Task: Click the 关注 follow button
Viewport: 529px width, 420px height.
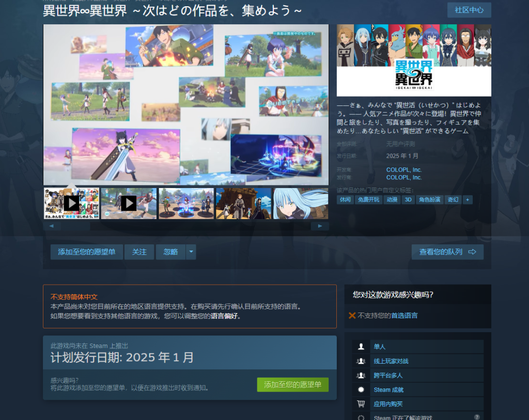Action: [139, 252]
